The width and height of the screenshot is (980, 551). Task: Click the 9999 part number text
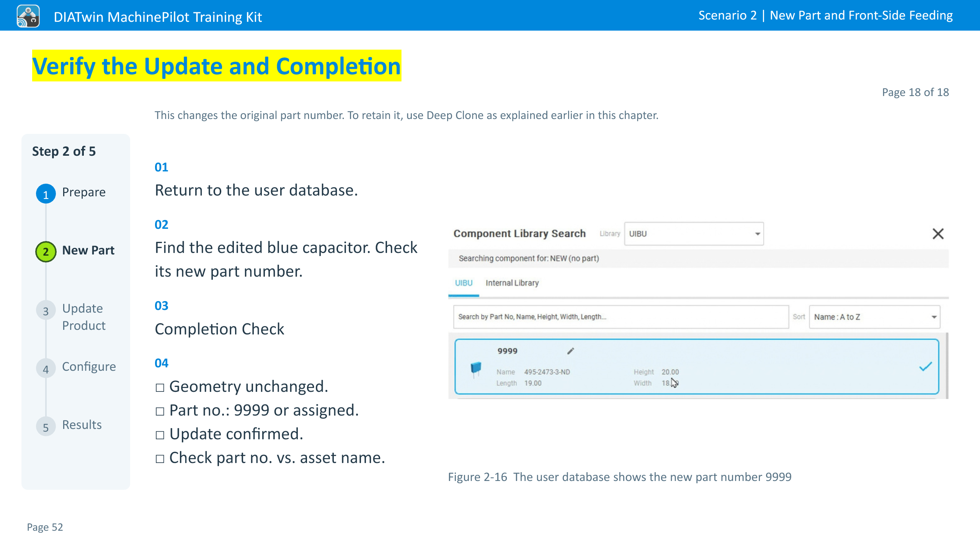[507, 351]
